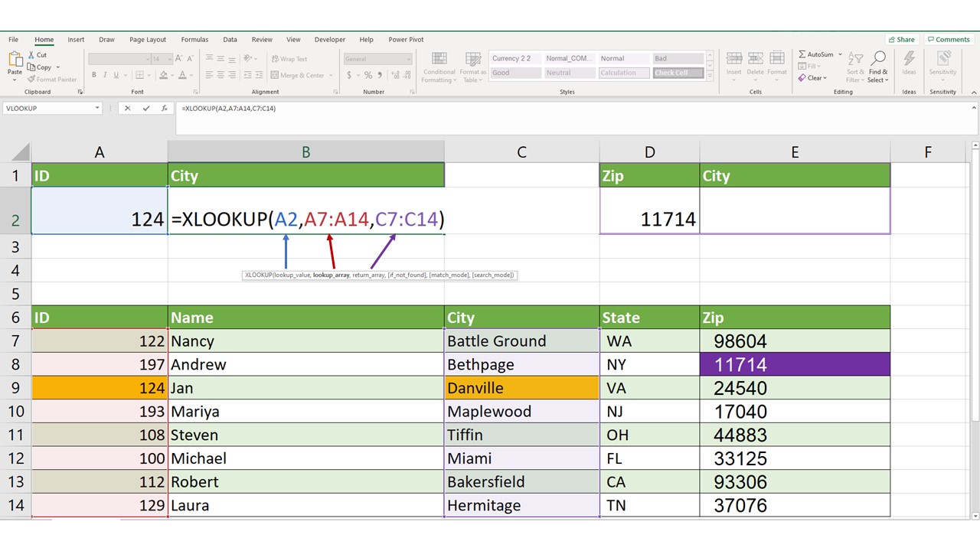Open the AutoSum dropdown arrow

840,55
